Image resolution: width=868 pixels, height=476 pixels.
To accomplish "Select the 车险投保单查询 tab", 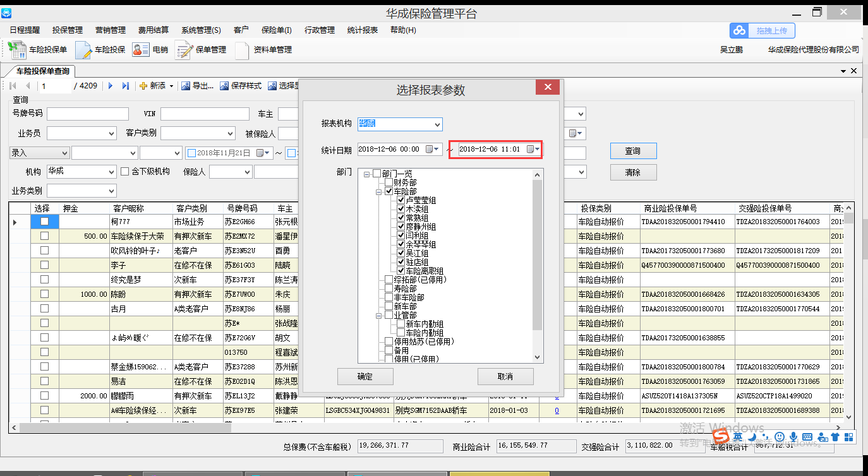I will [43, 71].
